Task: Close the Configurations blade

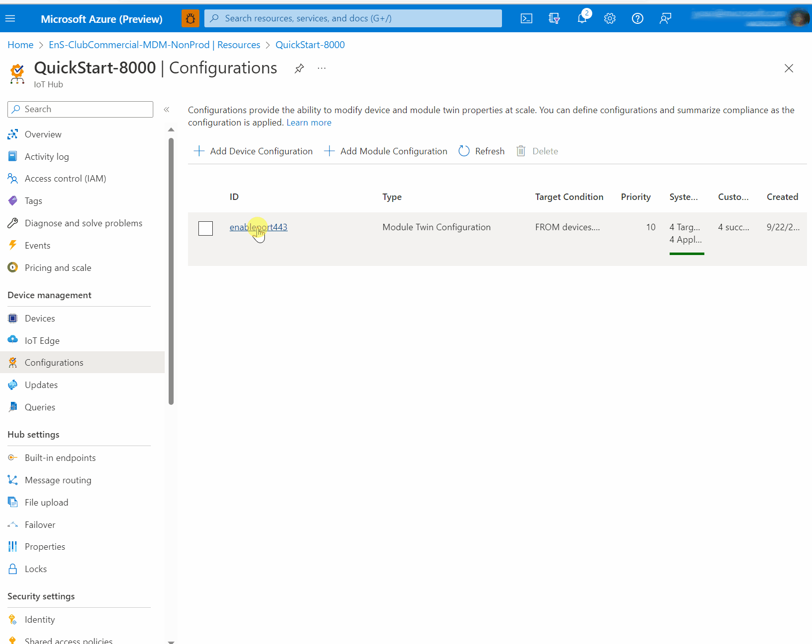Action: (x=789, y=68)
